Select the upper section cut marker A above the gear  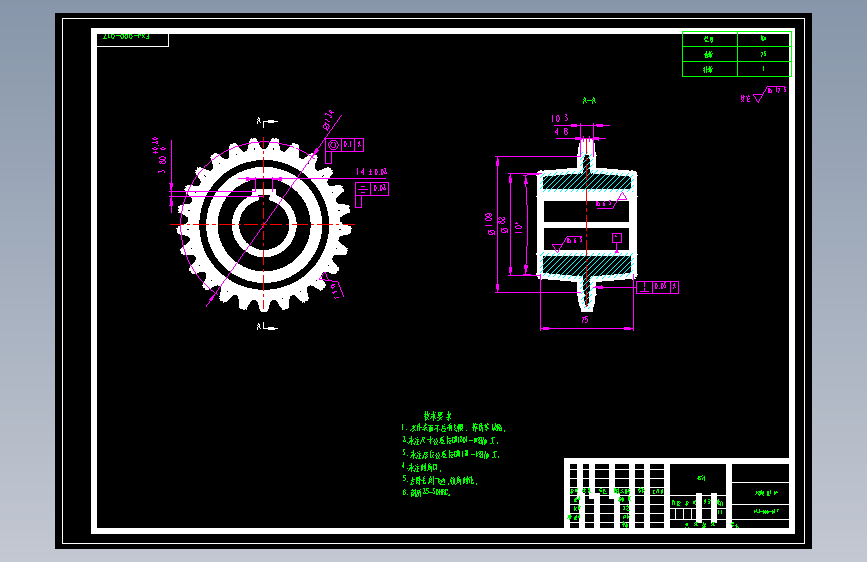click(x=267, y=121)
